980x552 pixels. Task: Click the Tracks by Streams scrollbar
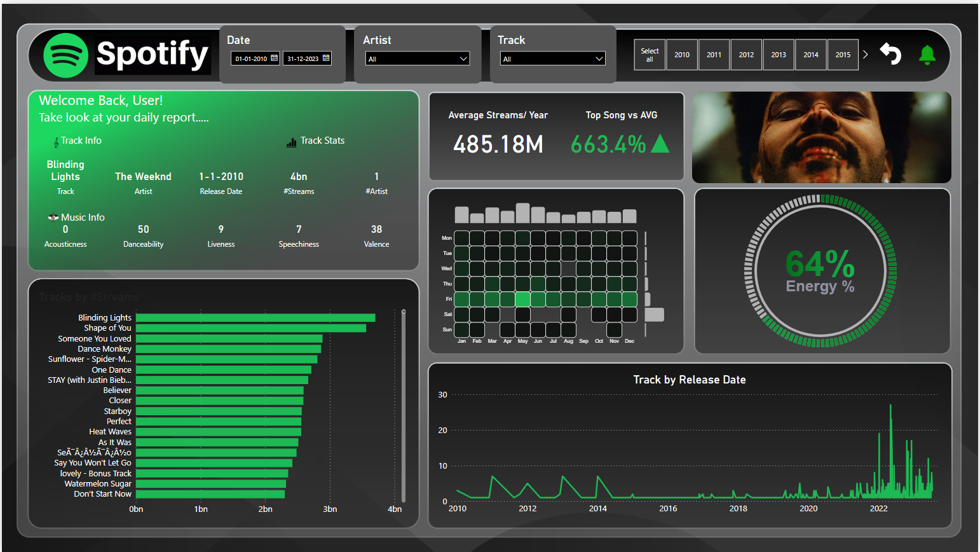pyautogui.click(x=404, y=407)
